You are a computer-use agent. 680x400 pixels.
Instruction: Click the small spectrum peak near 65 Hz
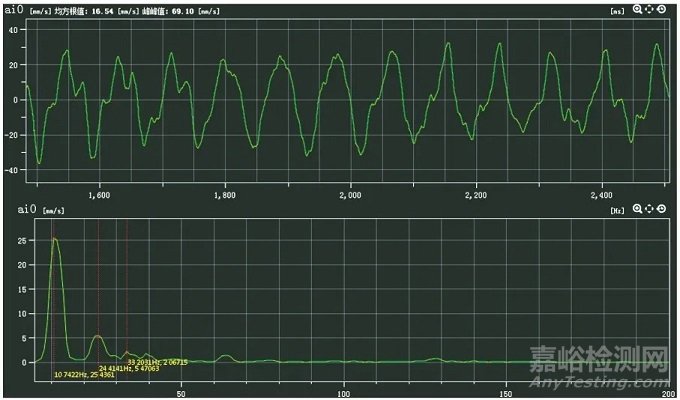coord(227,356)
